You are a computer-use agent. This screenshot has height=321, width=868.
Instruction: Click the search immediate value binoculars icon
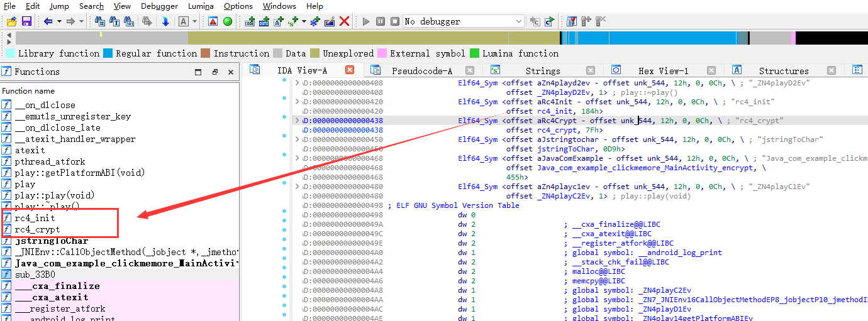[x=101, y=21]
